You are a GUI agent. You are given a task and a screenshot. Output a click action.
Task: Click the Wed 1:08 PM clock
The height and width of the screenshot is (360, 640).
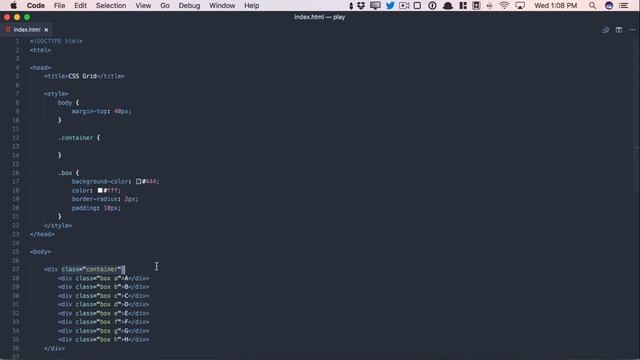pyautogui.click(x=556, y=6)
